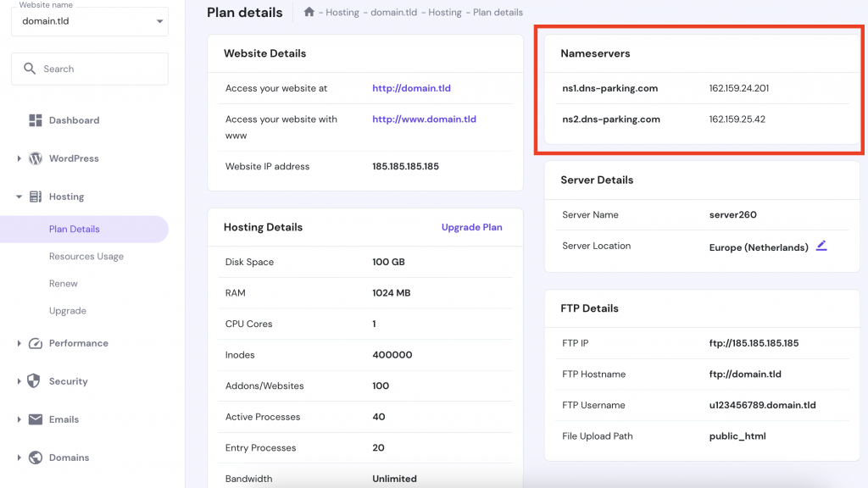Select Renew in the Hosting submenu

[x=64, y=283]
